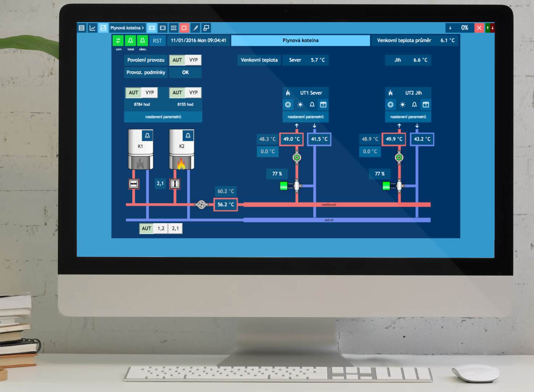Click the alarm bell on boiler K2

[188, 136]
